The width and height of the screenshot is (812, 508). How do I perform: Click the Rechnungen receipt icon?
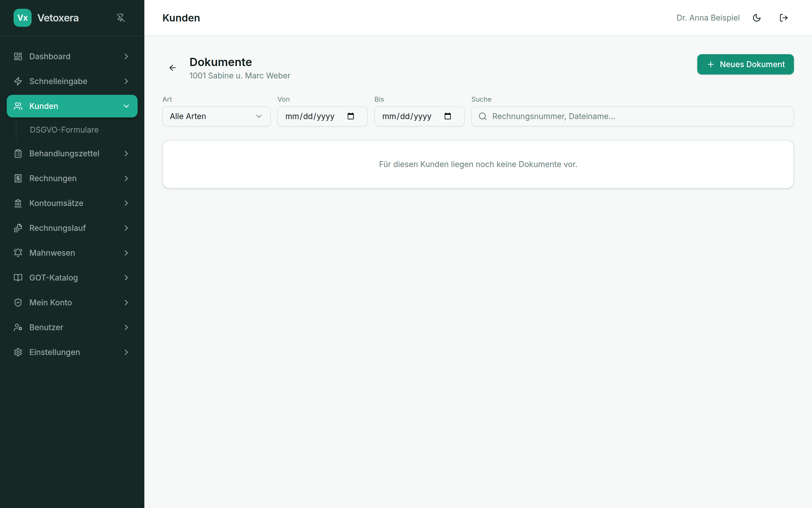[x=18, y=178]
